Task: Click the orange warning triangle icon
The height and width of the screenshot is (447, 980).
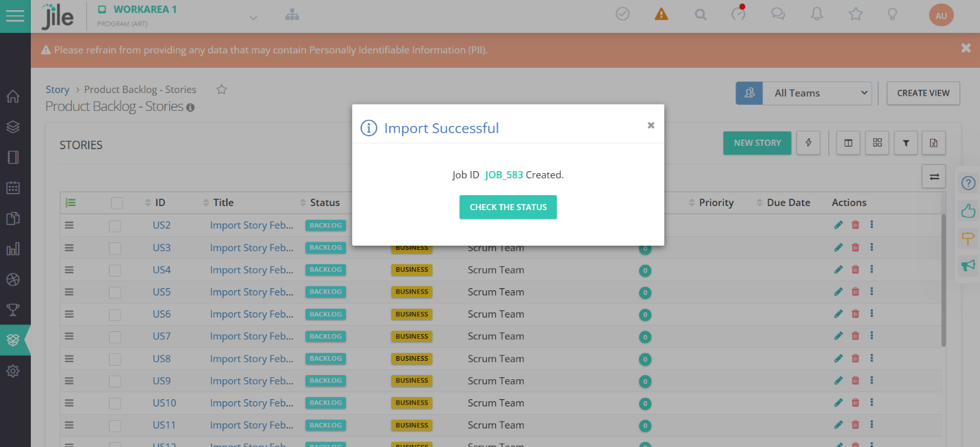Action: click(x=661, y=14)
